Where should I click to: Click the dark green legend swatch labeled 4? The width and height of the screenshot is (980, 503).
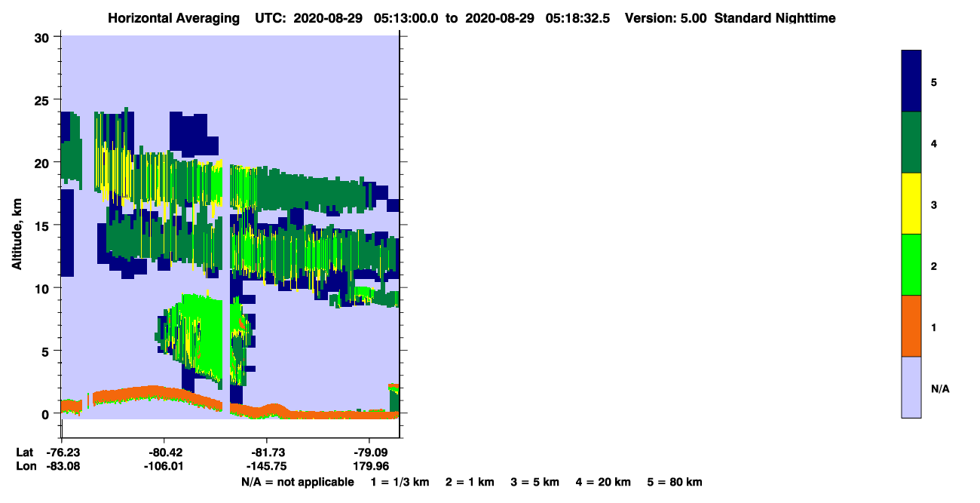tap(911, 143)
